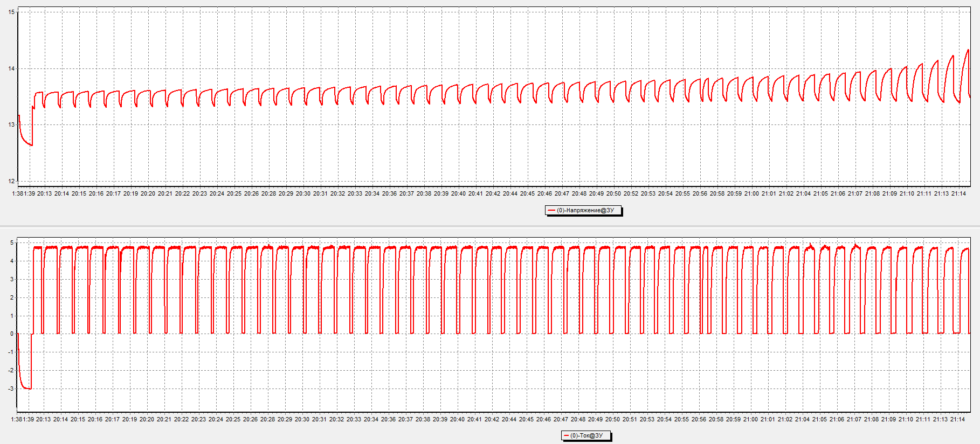Image resolution: width=980 pixels, height=444 pixels.
Task: Click the 12 label on voltage axis
Action: click(x=11, y=181)
